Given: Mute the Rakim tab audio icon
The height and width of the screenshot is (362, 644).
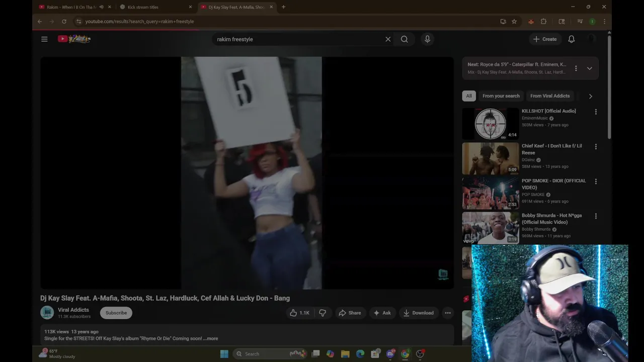Looking at the screenshot, I should (101, 7).
